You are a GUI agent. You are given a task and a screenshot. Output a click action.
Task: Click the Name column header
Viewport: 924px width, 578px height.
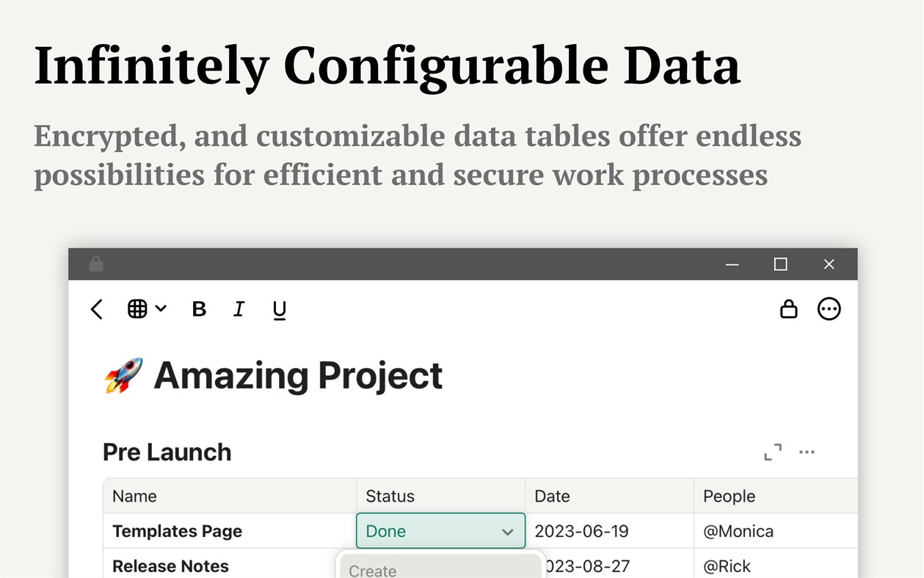pyautogui.click(x=134, y=496)
